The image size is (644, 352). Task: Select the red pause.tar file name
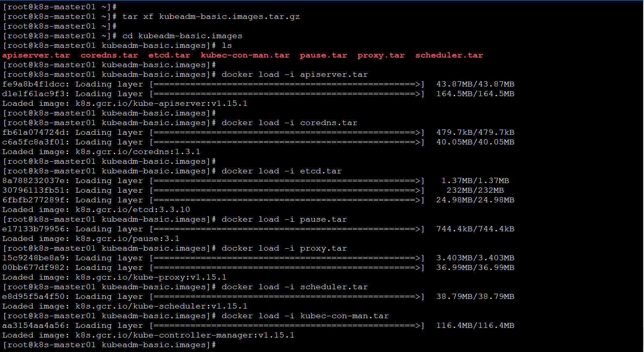pyautogui.click(x=323, y=55)
